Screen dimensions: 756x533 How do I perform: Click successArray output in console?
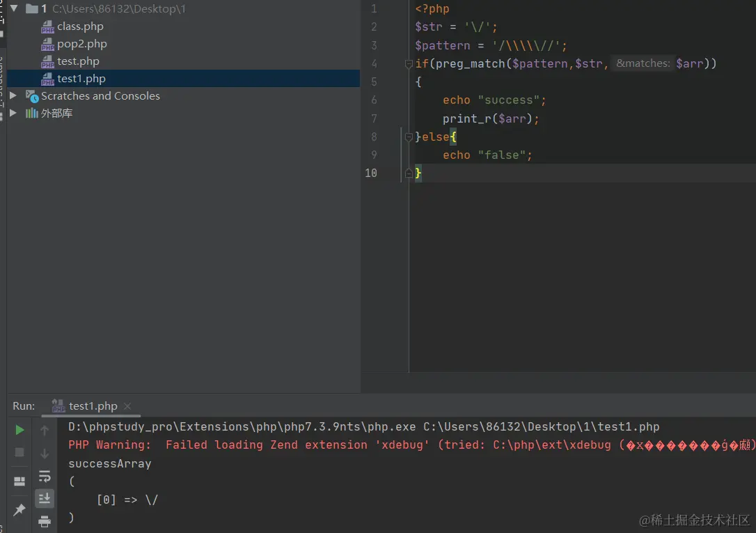(x=109, y=463)
